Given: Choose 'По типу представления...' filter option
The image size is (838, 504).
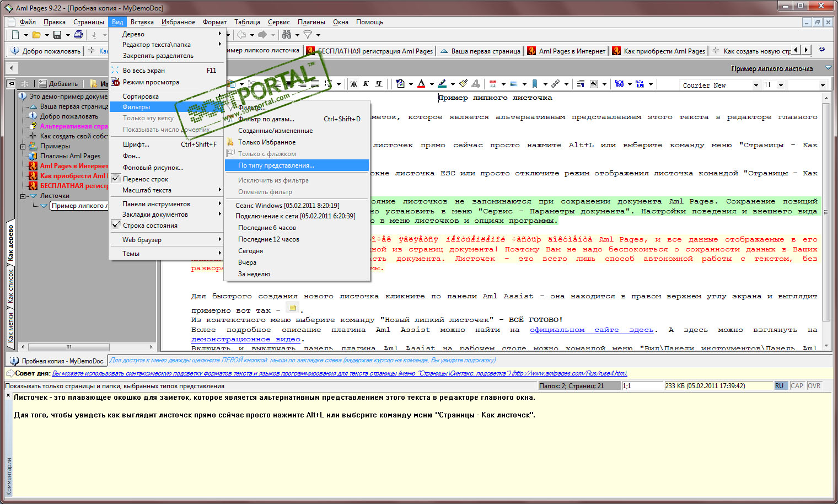Looking at the screenshot, I should pos(297,165).
